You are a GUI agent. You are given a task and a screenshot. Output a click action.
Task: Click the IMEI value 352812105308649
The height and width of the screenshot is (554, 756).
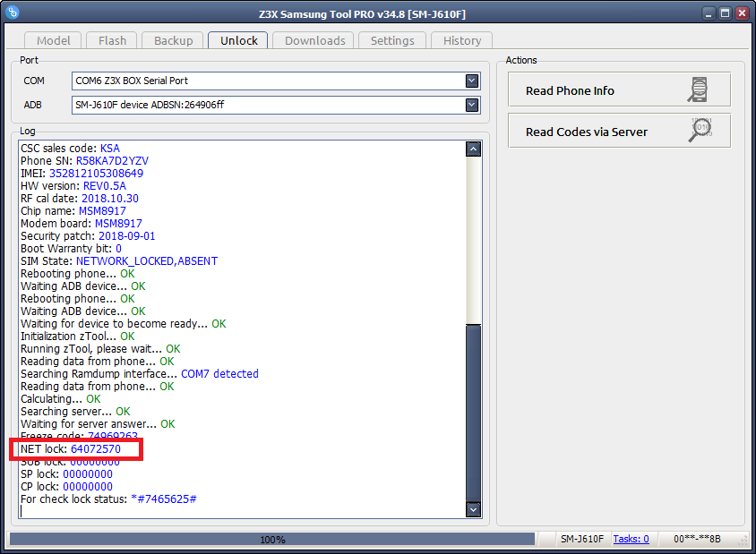96,174
